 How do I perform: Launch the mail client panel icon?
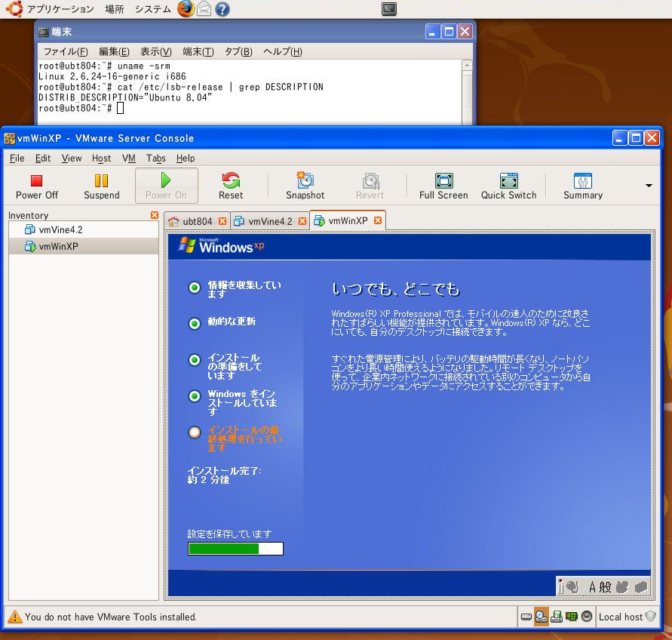[204, 9]
